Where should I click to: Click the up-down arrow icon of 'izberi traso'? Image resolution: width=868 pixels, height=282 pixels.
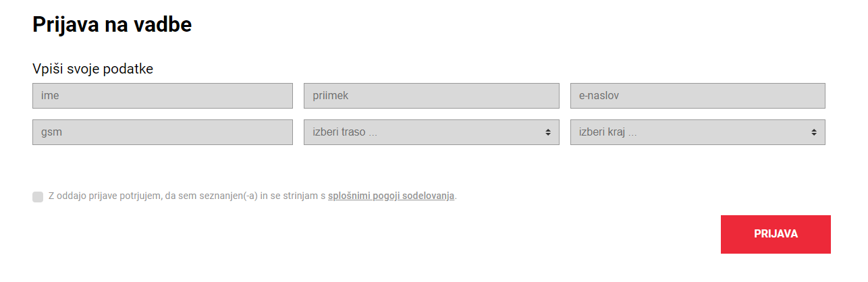coord(548,132)
